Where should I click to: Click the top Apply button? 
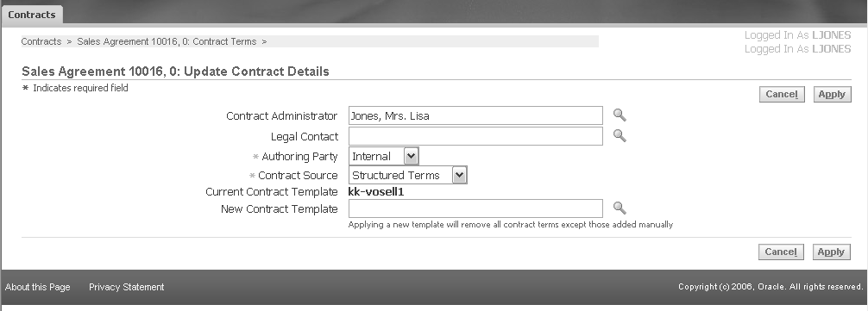pos(832,95)
